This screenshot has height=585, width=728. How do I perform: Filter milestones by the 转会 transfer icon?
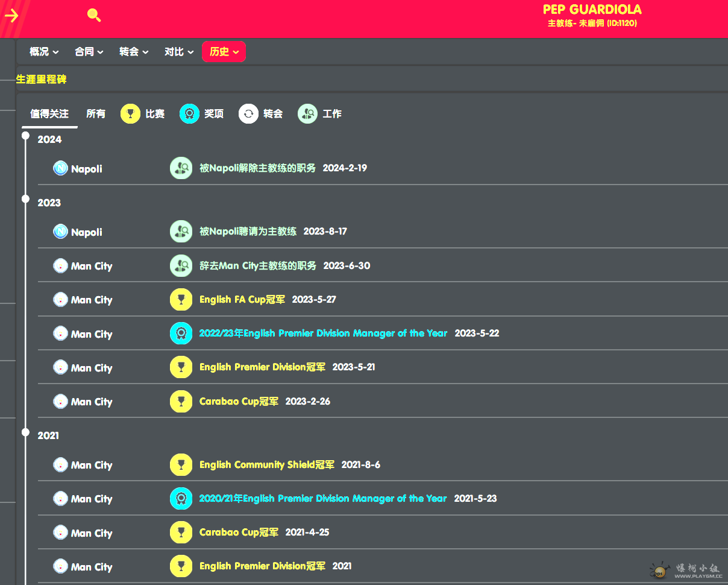click(x=249, y=114)
